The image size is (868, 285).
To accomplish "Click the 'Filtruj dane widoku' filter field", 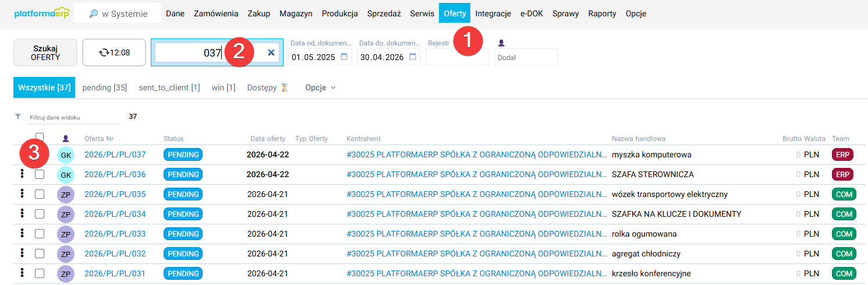I will tap(73, 117).
